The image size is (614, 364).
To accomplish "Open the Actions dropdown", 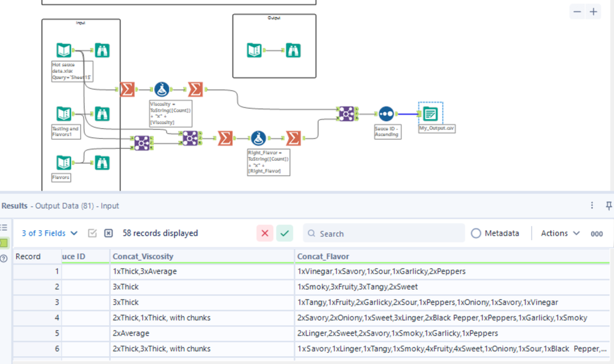I will tap(560, 233).
